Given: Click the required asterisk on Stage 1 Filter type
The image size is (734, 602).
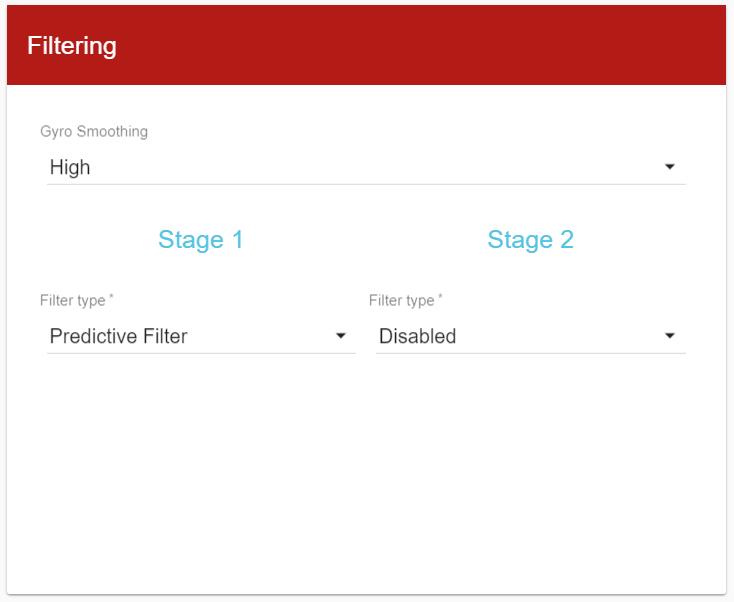Looking at the screenshot, I should [x=111, y=298].
